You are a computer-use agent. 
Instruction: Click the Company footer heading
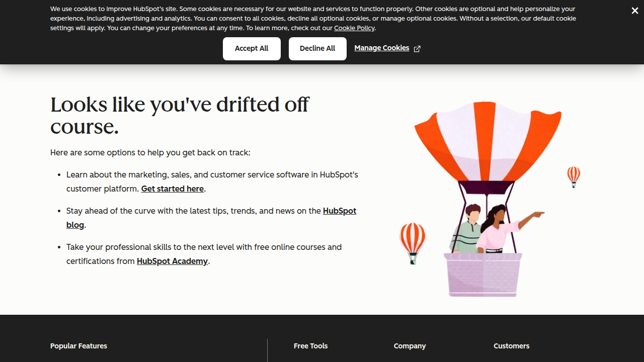coord(410,346)
